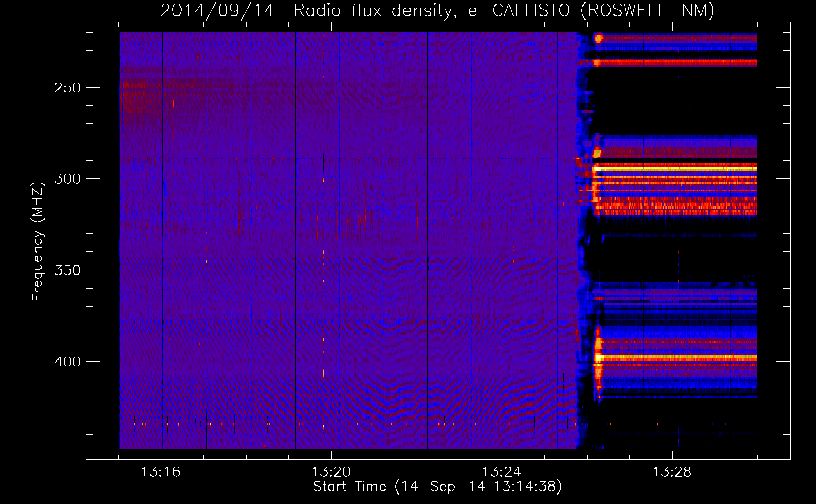Click the 13:20 time tick label
Viewport: 816px width, 504px height.
(331, 472)
